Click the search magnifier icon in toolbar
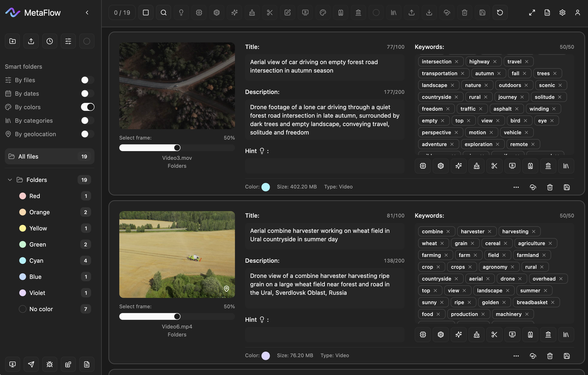This screenshot has height=375, width=588. coord(163,13)
